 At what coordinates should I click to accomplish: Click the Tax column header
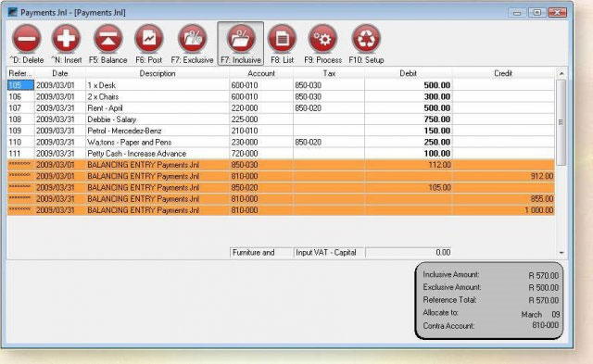click(x=329, y=73)
